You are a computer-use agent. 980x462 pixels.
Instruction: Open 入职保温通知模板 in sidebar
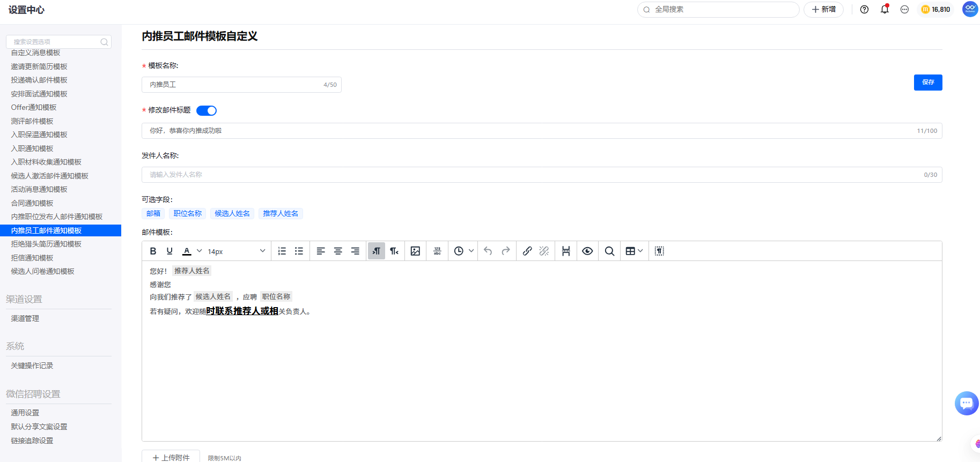pos(39,135)
